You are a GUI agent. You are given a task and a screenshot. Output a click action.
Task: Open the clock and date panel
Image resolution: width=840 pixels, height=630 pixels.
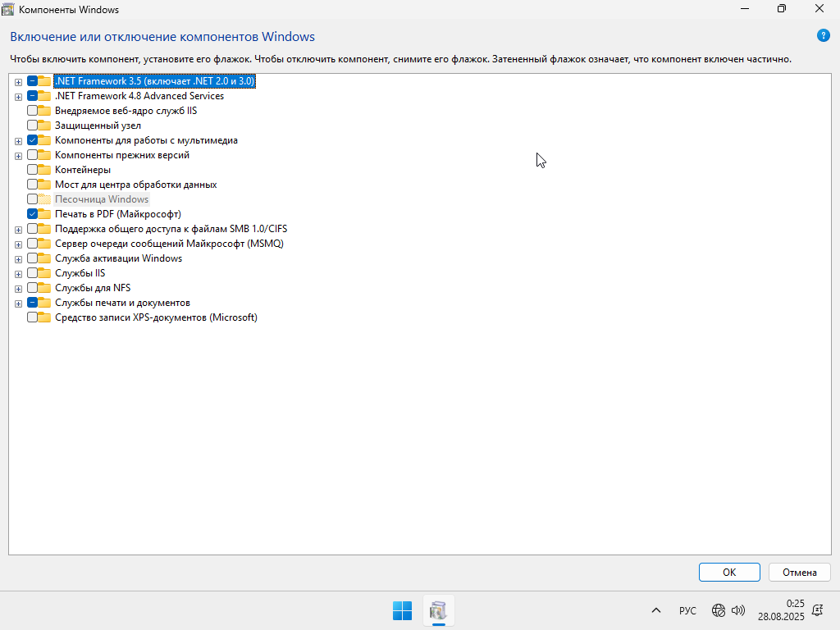pos(781,609)
